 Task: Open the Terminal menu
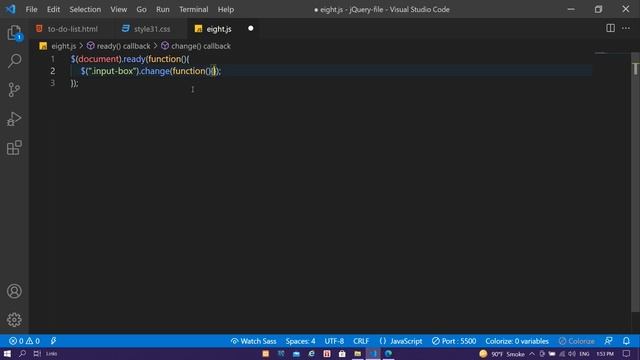coord(193,9)
